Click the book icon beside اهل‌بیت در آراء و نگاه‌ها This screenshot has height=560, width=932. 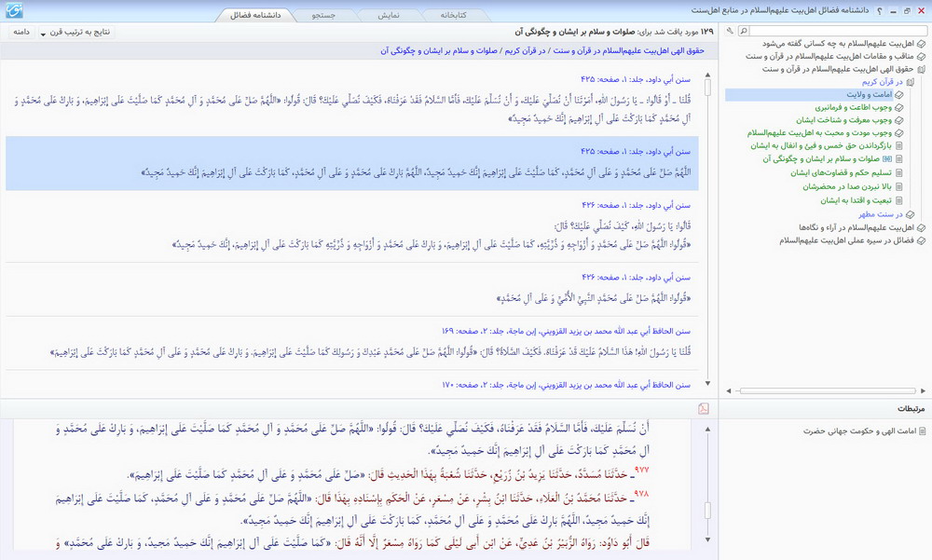point(921,227)
